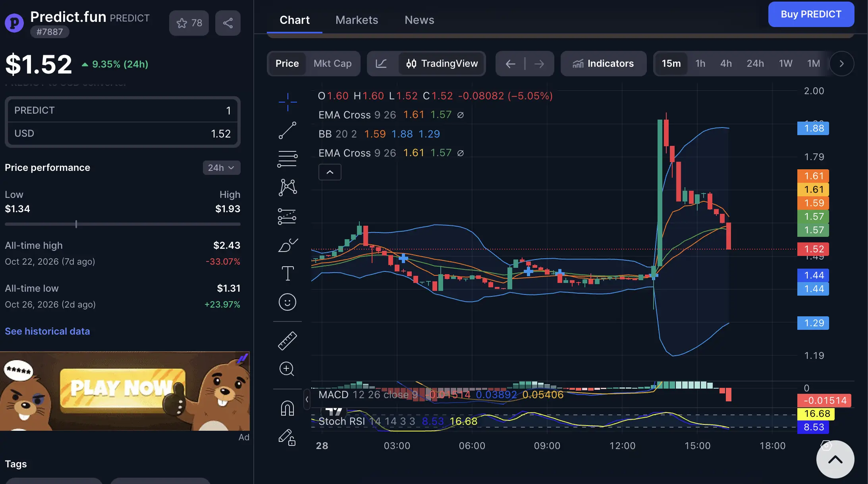The image size is (868, 484).
Task: Add Predict.fun to watchlist star
Action: click(x=189, y=23)
